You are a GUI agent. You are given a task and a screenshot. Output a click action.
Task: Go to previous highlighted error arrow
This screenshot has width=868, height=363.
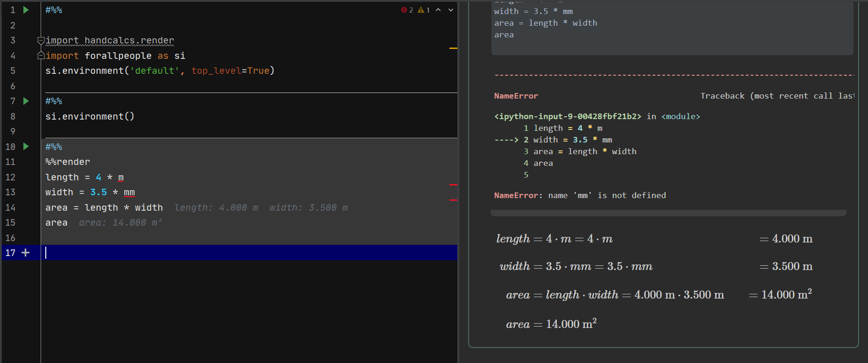(438, 10)
